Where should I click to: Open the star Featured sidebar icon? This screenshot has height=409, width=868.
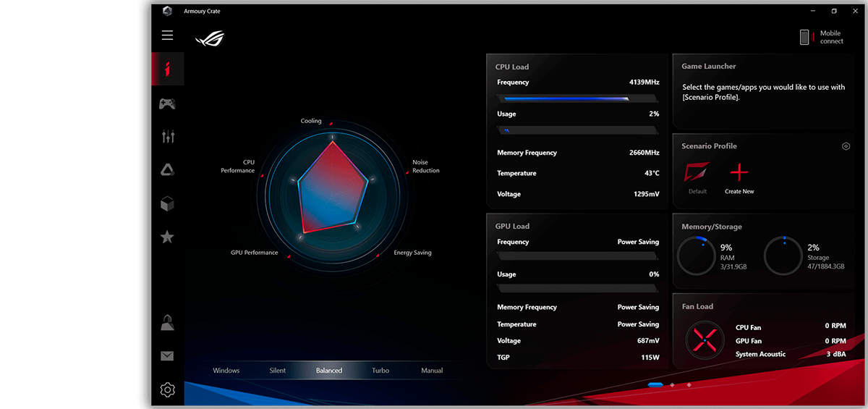coord(167,237)
